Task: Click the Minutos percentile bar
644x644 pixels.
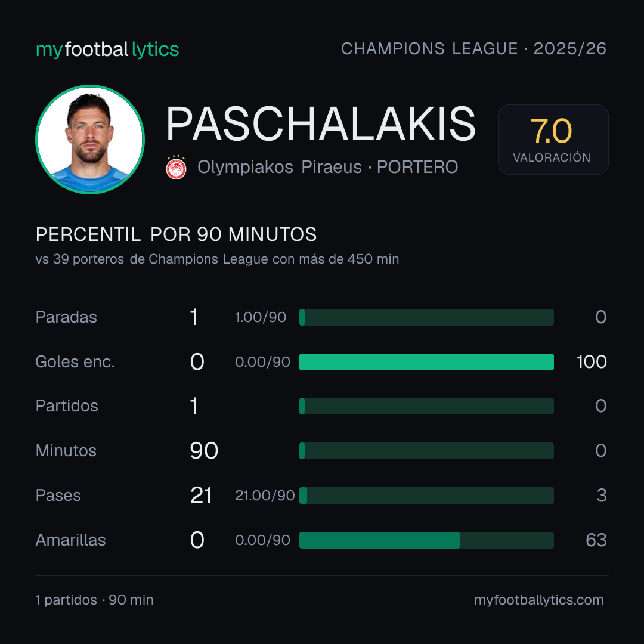Action: point(426,451)
